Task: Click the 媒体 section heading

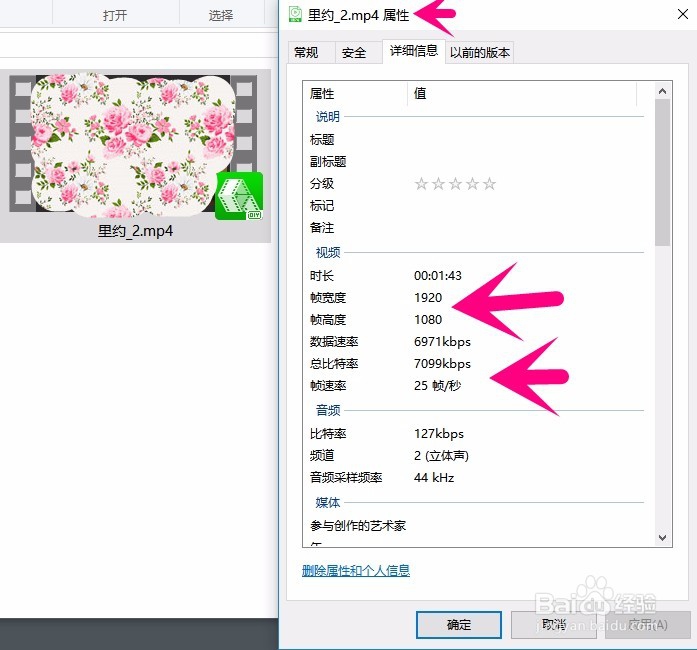Action: 328,502
